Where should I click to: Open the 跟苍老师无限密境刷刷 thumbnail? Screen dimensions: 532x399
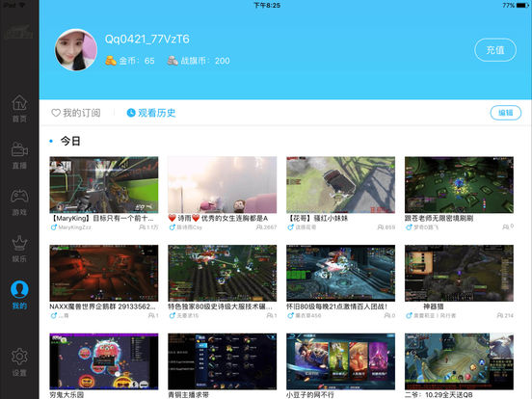(459, 185)
